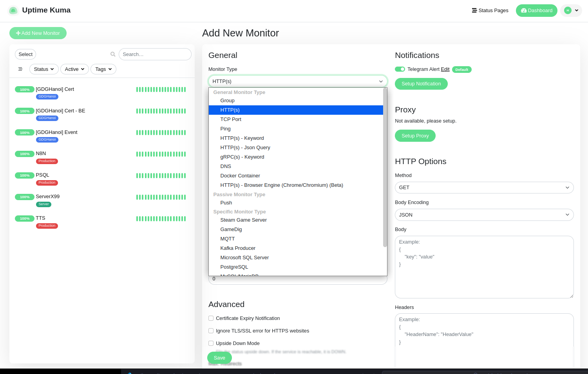Click 100% uptime badge for TTS
588x374 pixels.
point(25,219)
